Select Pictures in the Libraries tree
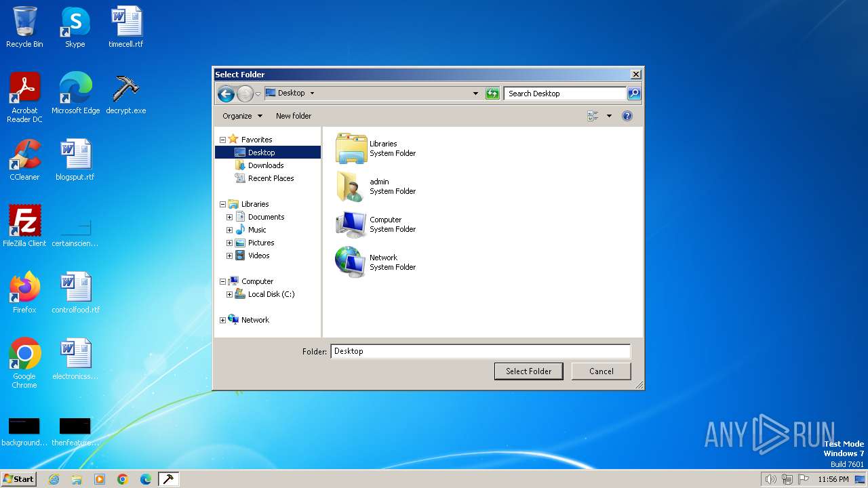This screenshot has width=868, height=488. tap(261, 243)
